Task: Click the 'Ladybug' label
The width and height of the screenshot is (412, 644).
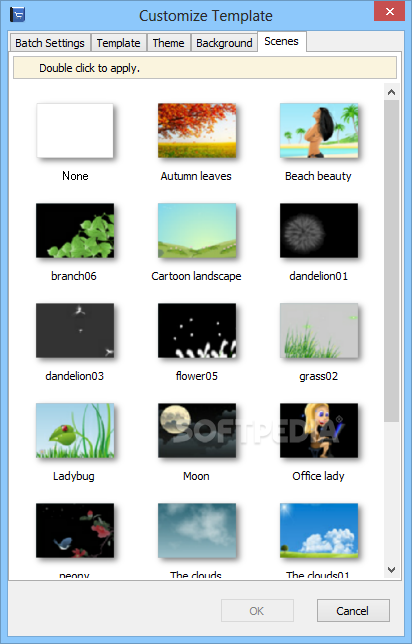Action: coord(74,476)
